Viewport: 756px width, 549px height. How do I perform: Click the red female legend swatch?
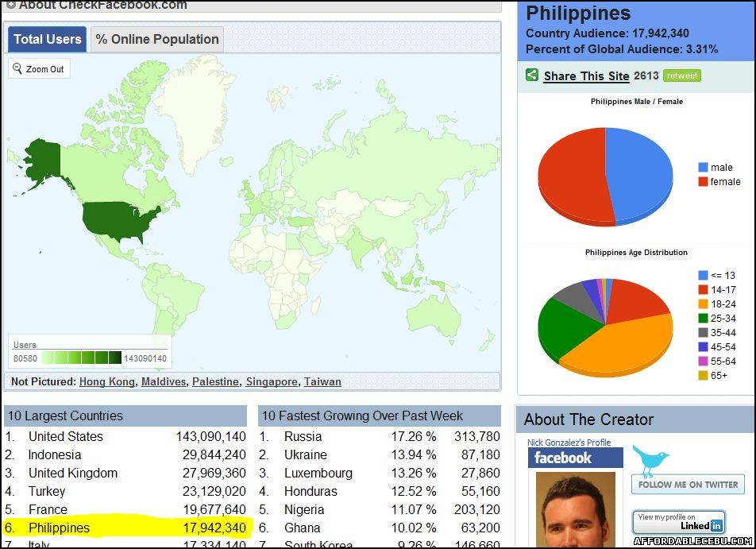(703, 181)
